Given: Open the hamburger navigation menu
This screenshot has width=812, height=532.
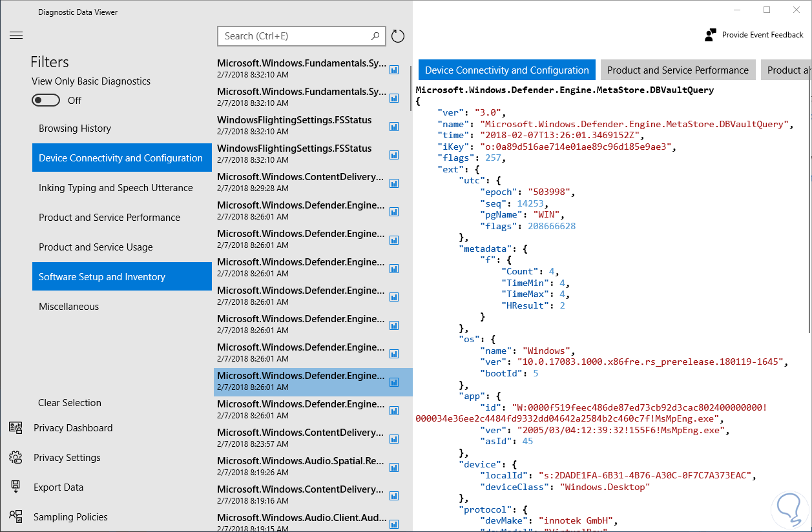Looking at the screenshot, I should click(x=16, y=36).
